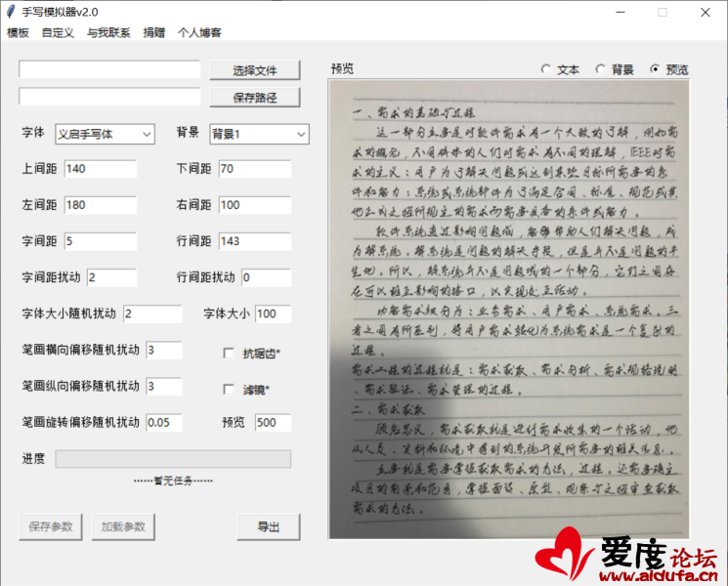Click the 保存参数 button
This screenshot has height=586, width=728.
[51, 526]
